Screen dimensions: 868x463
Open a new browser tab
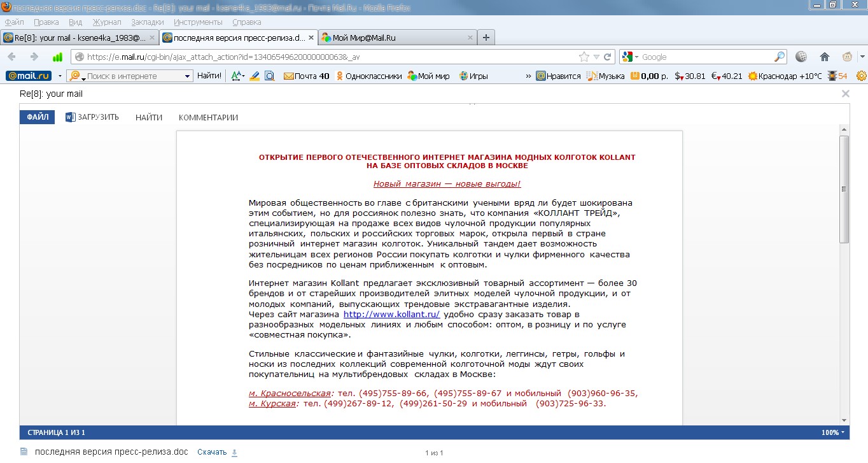click(486, 38)
